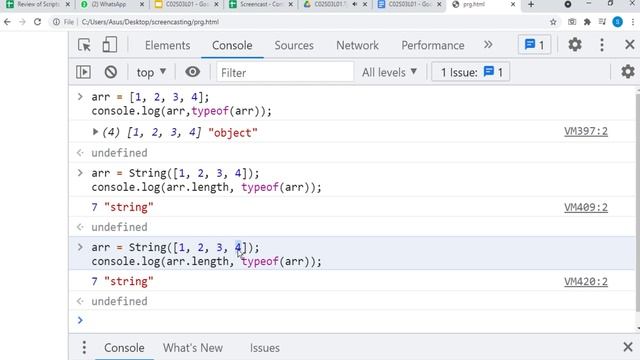Open source link VM409:2

tap(586, 207)
